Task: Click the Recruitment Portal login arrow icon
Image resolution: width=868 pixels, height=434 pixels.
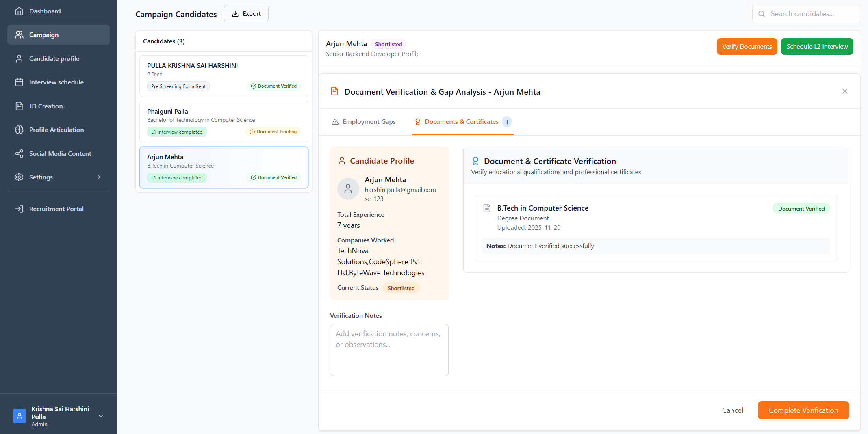Action: coord(19,209)
